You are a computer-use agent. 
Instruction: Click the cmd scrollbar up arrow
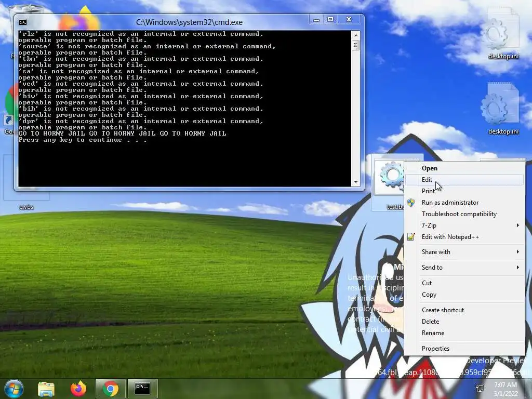tap(355, 35)
